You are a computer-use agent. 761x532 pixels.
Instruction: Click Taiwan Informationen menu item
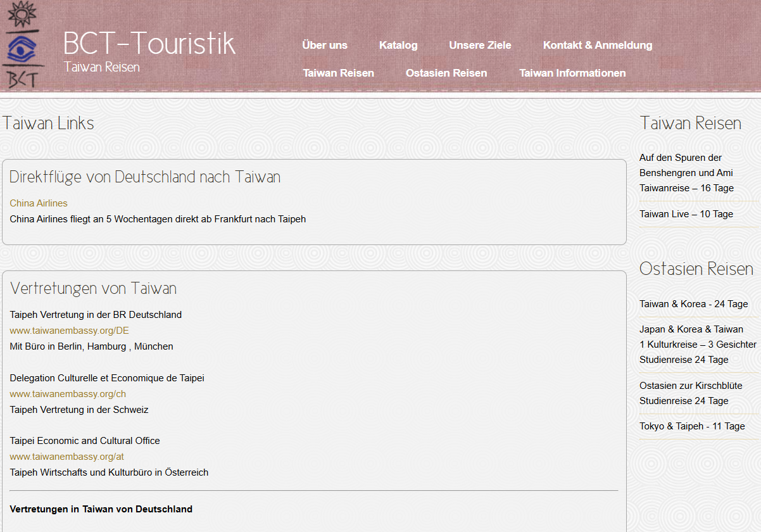coord(572,73)
